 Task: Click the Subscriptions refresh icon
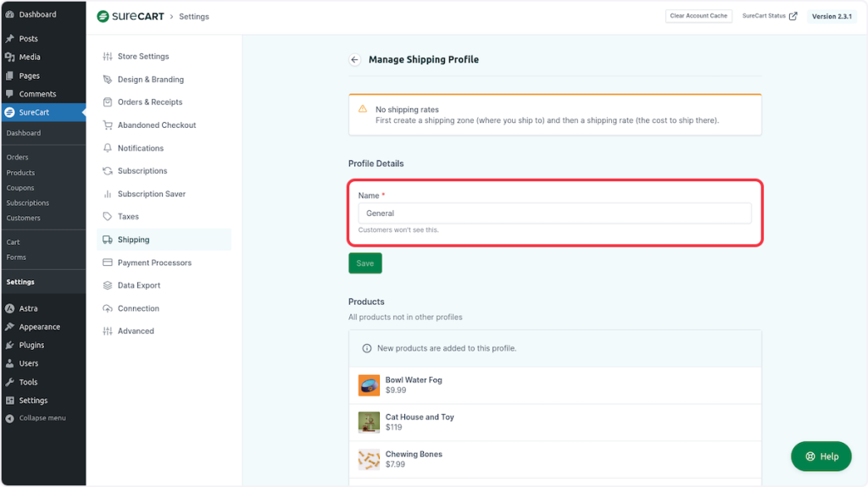[108, 171]
